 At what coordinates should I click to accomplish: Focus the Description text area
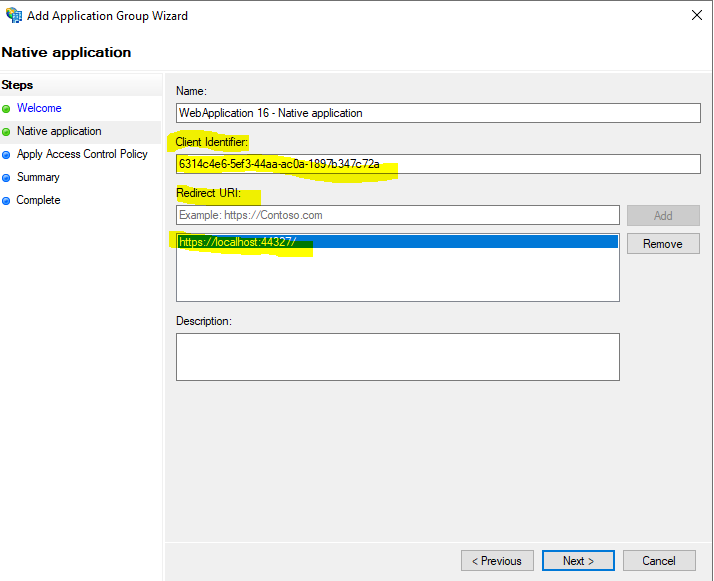[x=398, y=357]
